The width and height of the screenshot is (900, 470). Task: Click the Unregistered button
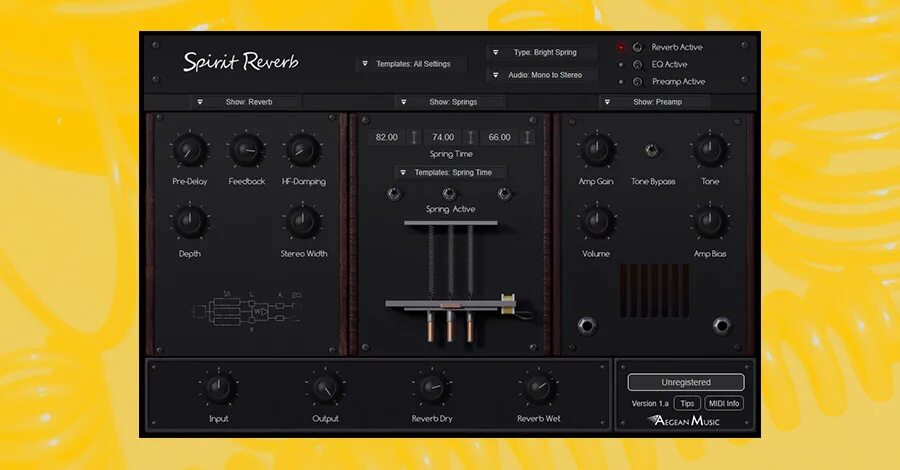(686, 382)
